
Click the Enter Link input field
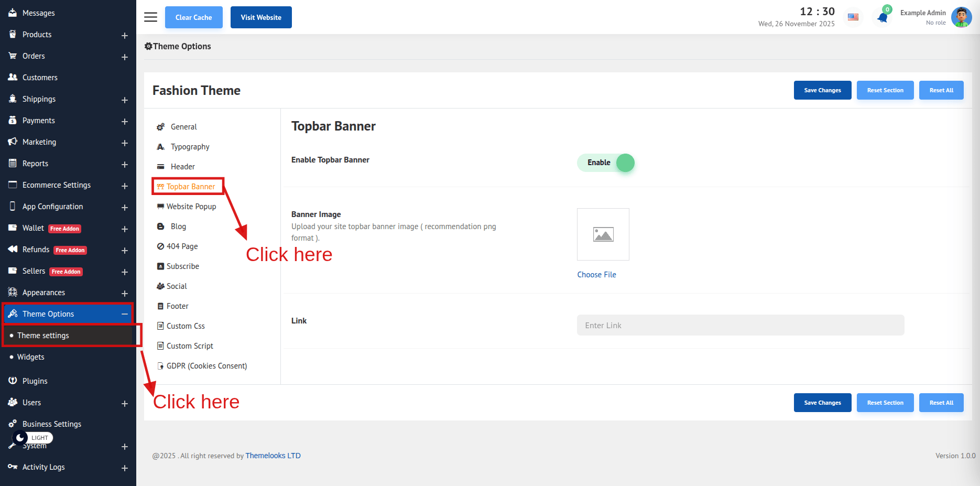coord(740,325)
